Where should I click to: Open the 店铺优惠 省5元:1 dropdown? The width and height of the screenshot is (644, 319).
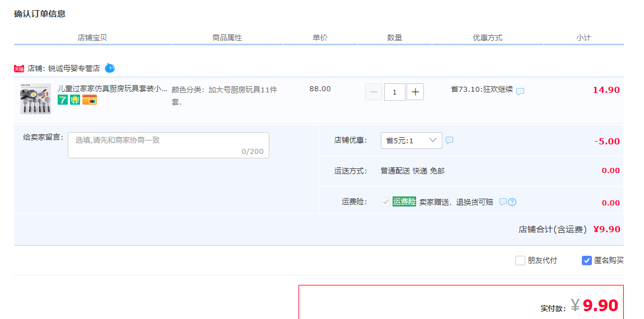pos(412,140)
